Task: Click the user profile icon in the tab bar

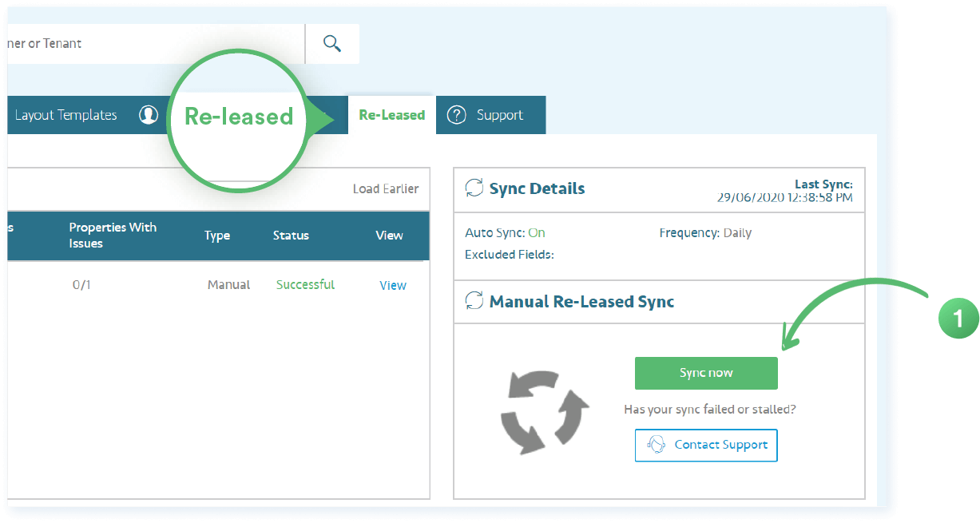Action: [149, 115]
